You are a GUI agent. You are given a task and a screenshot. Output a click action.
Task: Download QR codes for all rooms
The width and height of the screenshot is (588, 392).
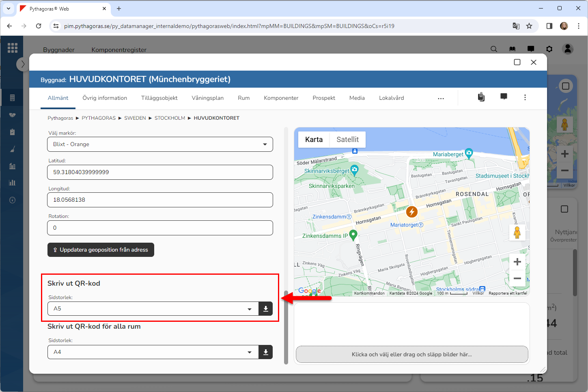coord(265,352)
